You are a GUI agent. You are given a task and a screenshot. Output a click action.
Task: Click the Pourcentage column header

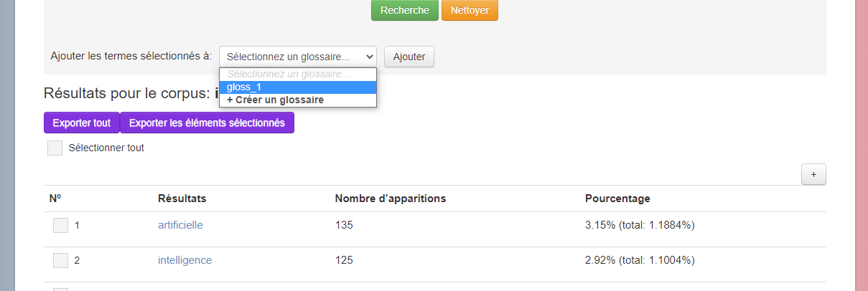pos(617,199)
